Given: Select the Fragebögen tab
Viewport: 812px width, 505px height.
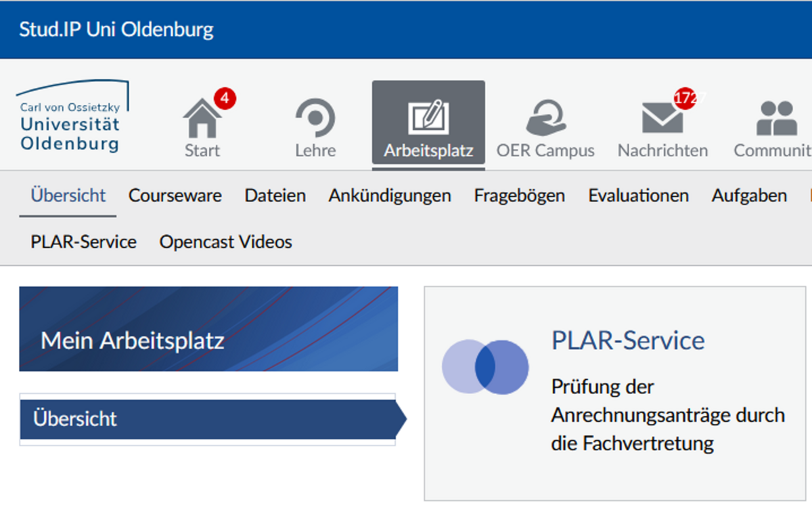Looking at the screenshot, I should (519, 196).
